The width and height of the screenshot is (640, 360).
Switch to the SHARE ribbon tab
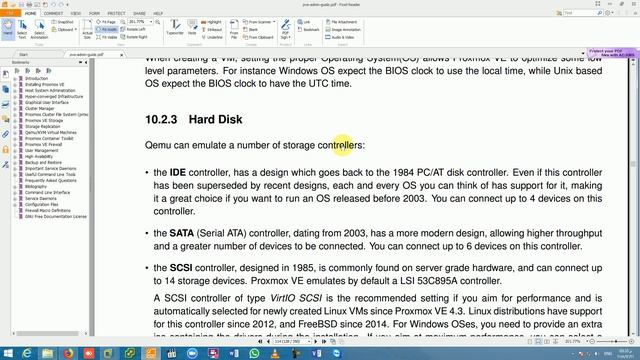tap(139, 13)
